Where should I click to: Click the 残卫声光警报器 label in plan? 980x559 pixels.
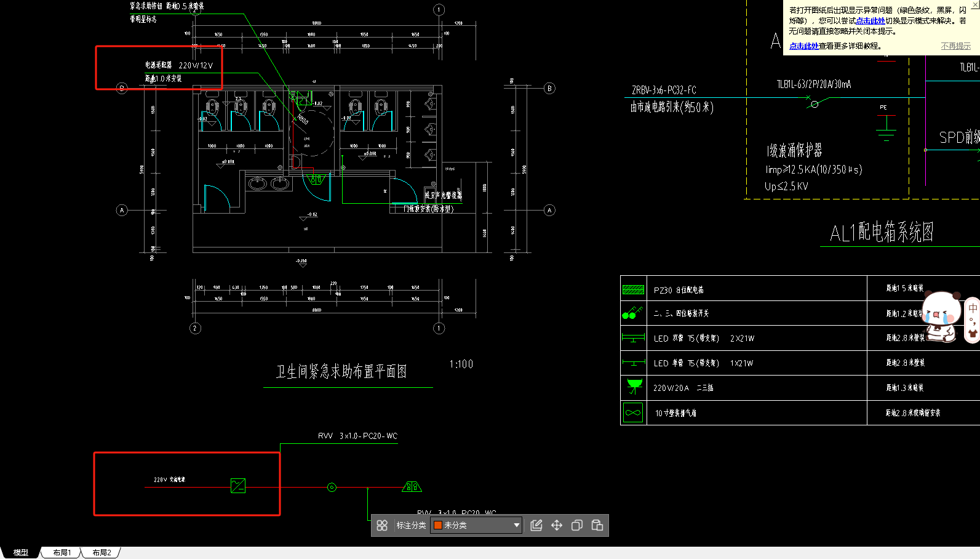(x=443, y=195)
